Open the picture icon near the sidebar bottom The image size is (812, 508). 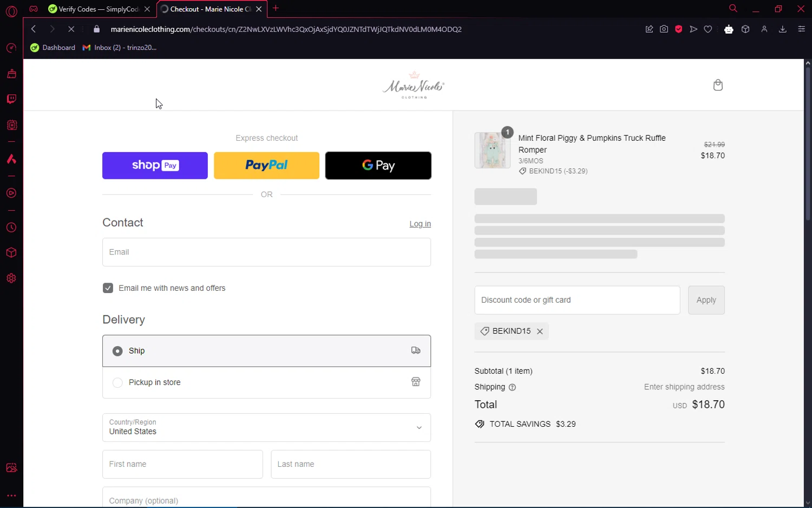(11, 468)
